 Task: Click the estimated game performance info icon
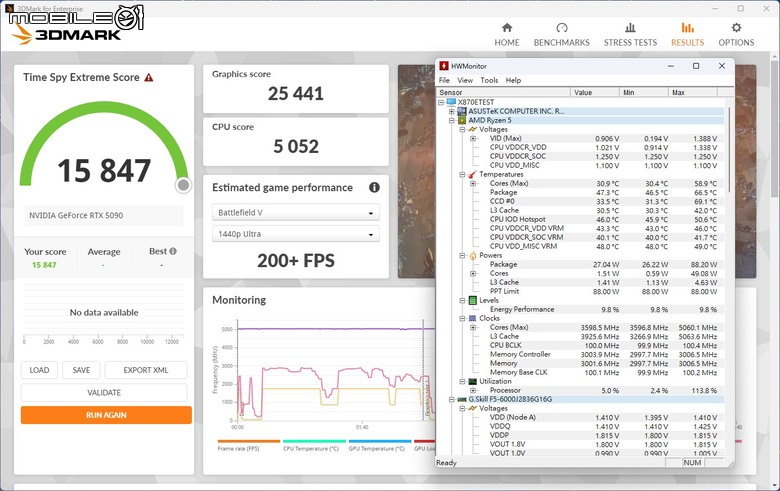pos(374,188)
